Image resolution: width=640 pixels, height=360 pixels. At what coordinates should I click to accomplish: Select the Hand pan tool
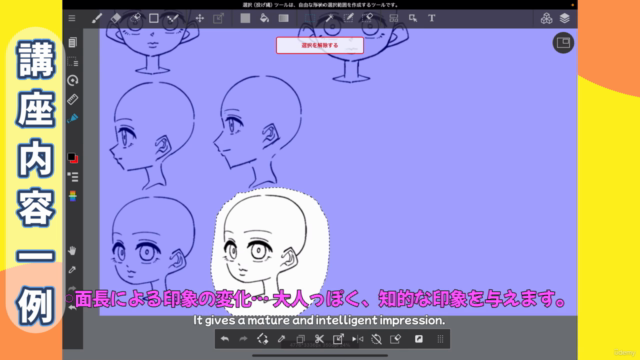pos(72,251)
